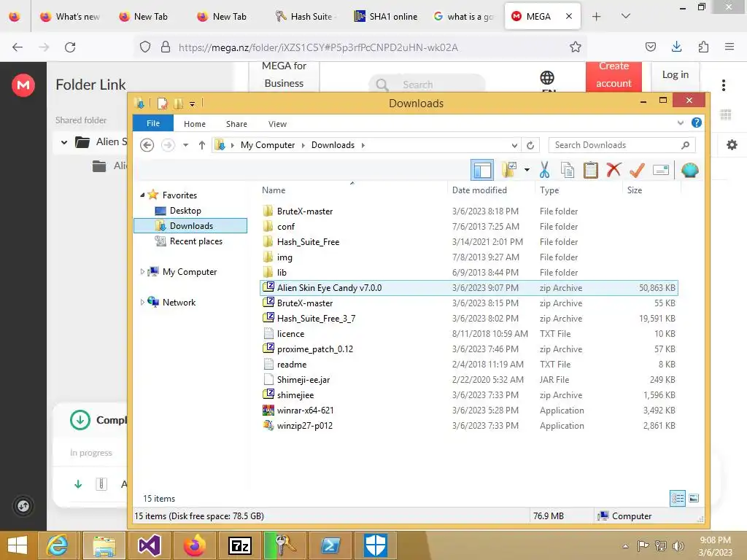
Task: Click the folder options icon in toolbar
Action: [x=510, y=169]
